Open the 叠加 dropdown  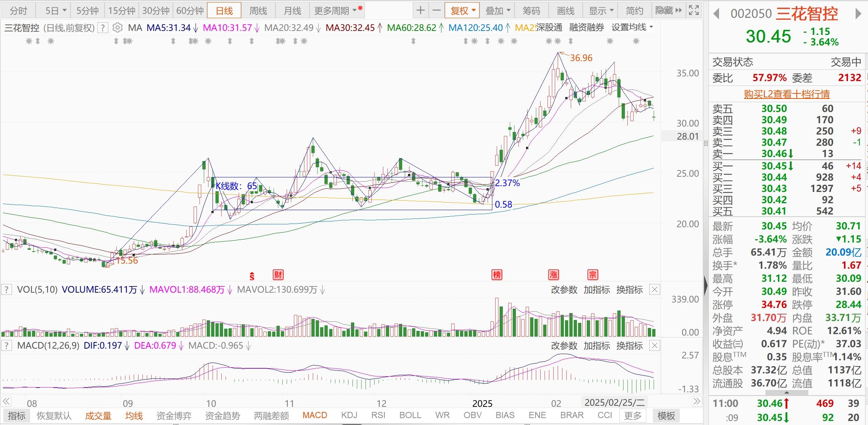pos(498,11)
